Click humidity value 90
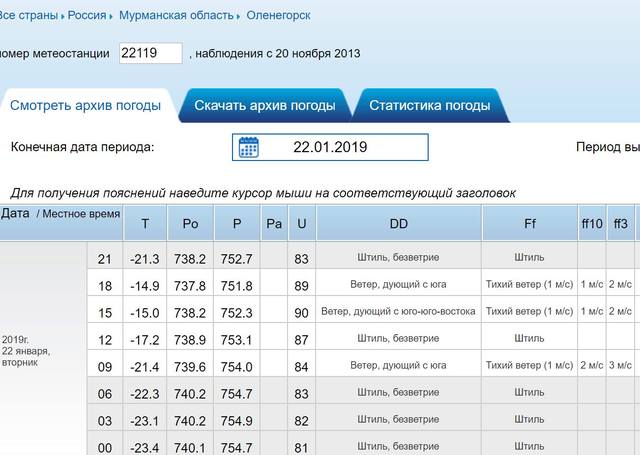Screen dimensions: 640x455 [x=301, y=313]
